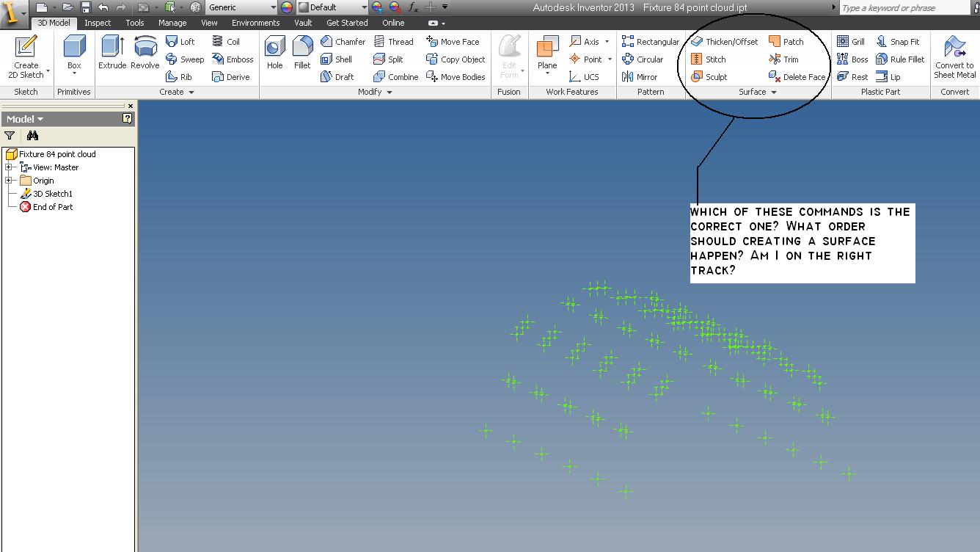Choose the Rib command
Screen dimensions: 980x552
tap(179, 77)
